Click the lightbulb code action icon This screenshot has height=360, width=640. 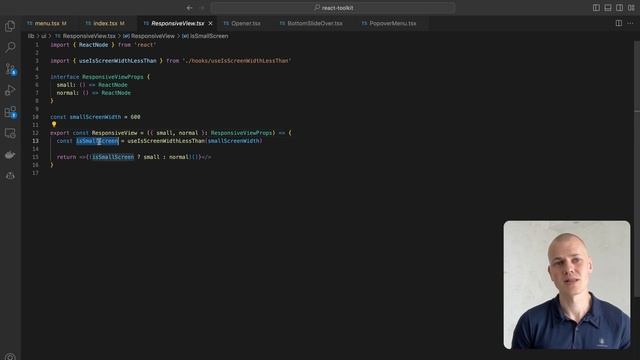54,124
